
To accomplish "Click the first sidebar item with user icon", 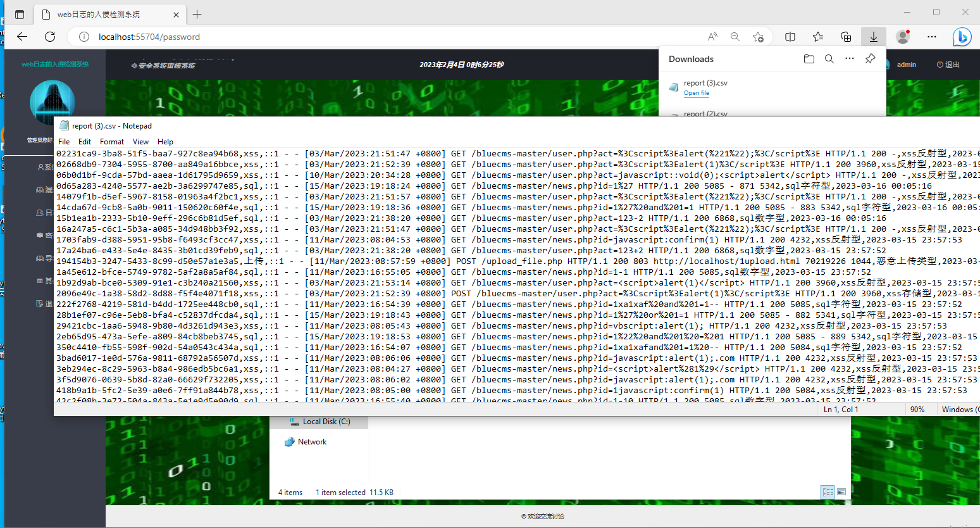I will click(45, 167).
